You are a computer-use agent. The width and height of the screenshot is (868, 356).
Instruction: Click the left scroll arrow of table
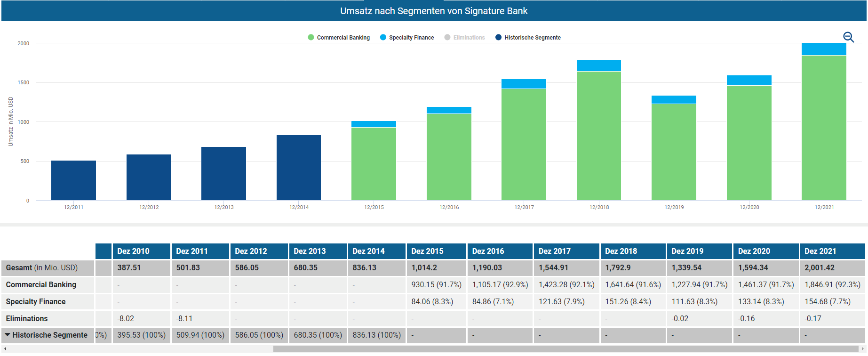click(5, 349)
